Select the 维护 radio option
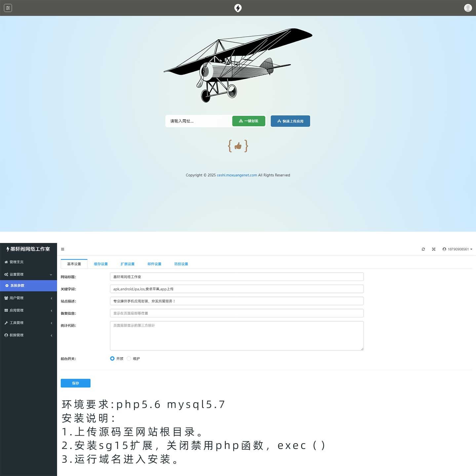 (x=129, y=359)
